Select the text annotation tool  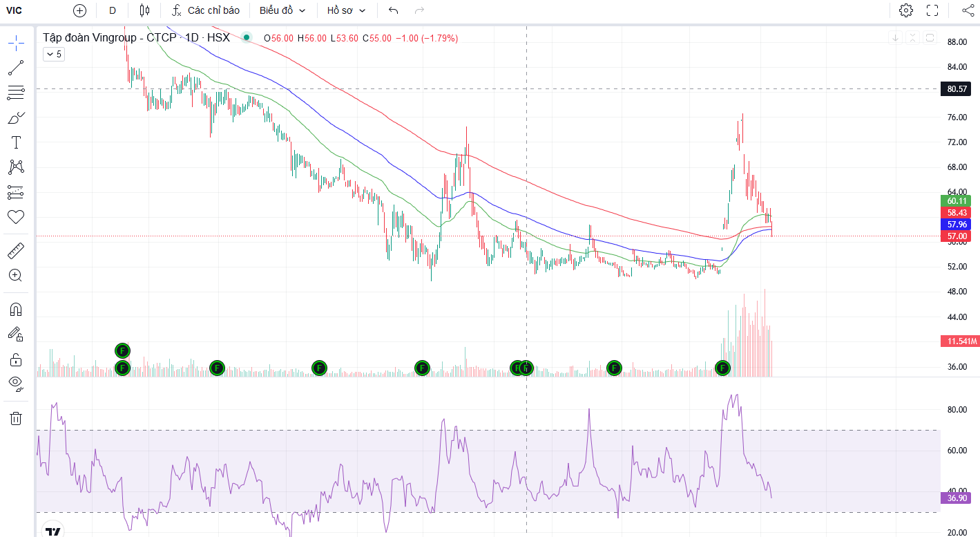pos(16,142)
